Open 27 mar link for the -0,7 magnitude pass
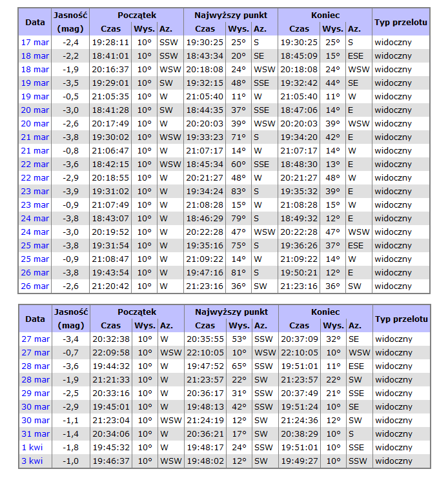This screenshot has width=448, height=498. pyautogui.click(x=36, y=353)
